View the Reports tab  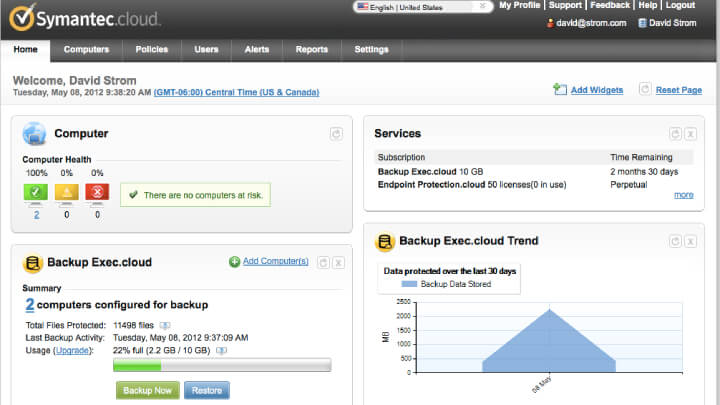pos(312,50)
